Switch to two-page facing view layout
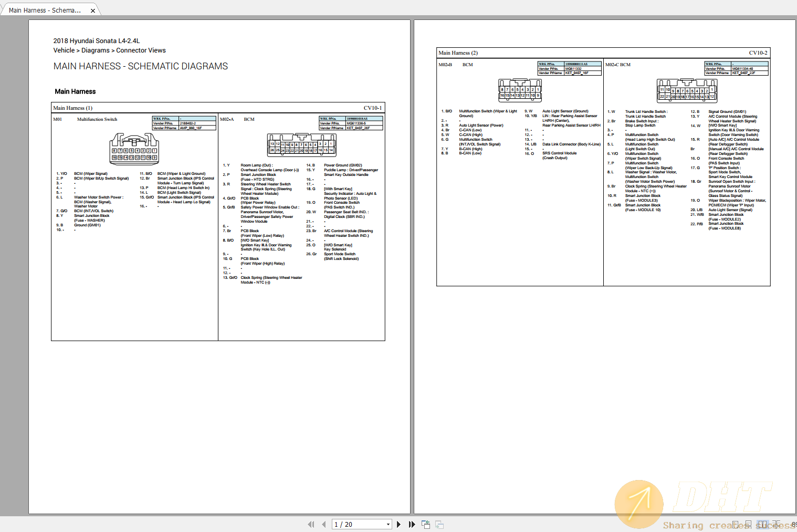797x532 pixels. coord(763,524)
